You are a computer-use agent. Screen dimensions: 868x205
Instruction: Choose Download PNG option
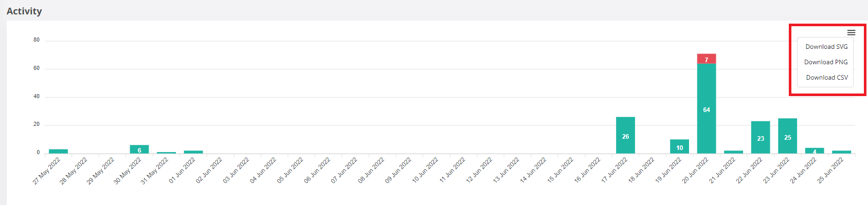[826, 62]
